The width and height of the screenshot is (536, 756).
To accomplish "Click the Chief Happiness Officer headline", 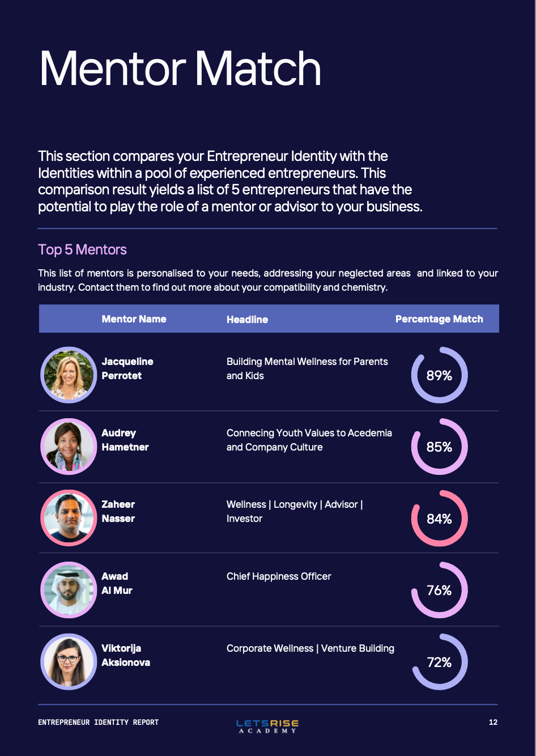I will pyautogui.click(x=279, y=576).
